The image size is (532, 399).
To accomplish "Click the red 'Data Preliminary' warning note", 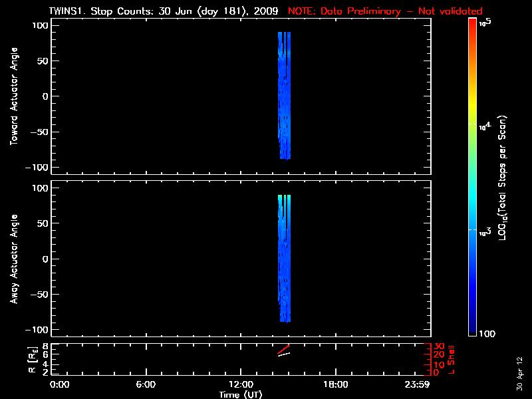I will tap(385, 11).
